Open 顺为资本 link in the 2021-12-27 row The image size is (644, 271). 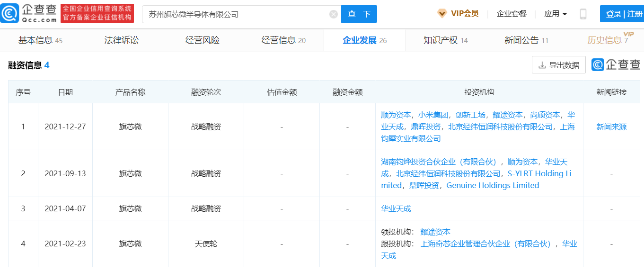tap(396, 115)
